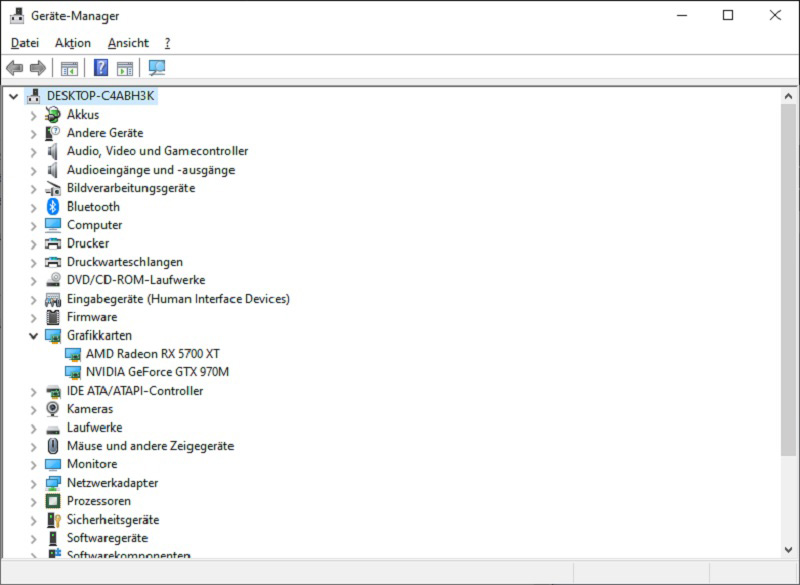Click the Netzwerkadapter network icon

53,482
